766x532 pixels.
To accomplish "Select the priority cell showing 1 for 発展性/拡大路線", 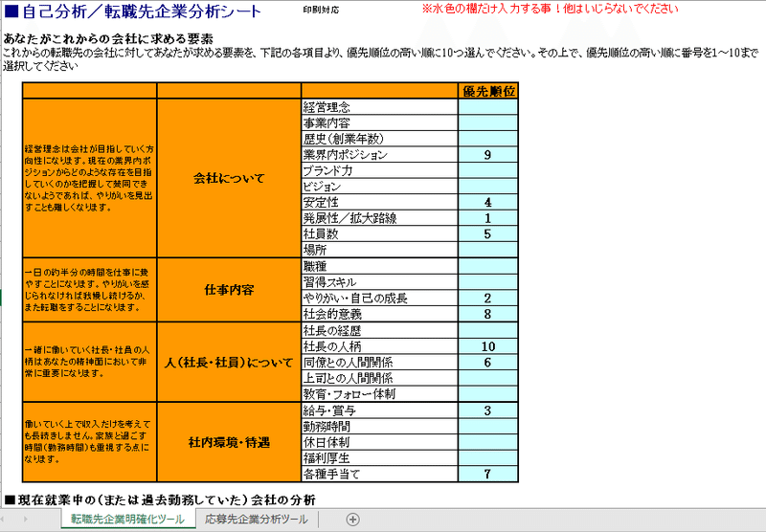I will 488,218.
